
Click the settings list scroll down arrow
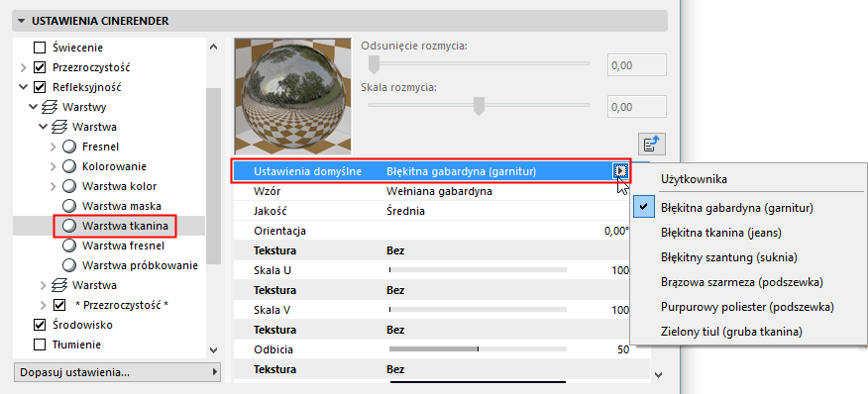click(658, 374)
